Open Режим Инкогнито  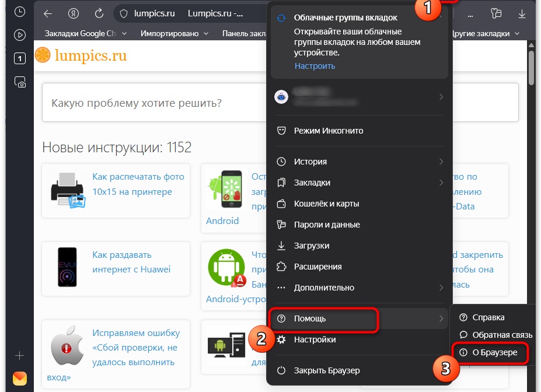[x=359, y=131]
